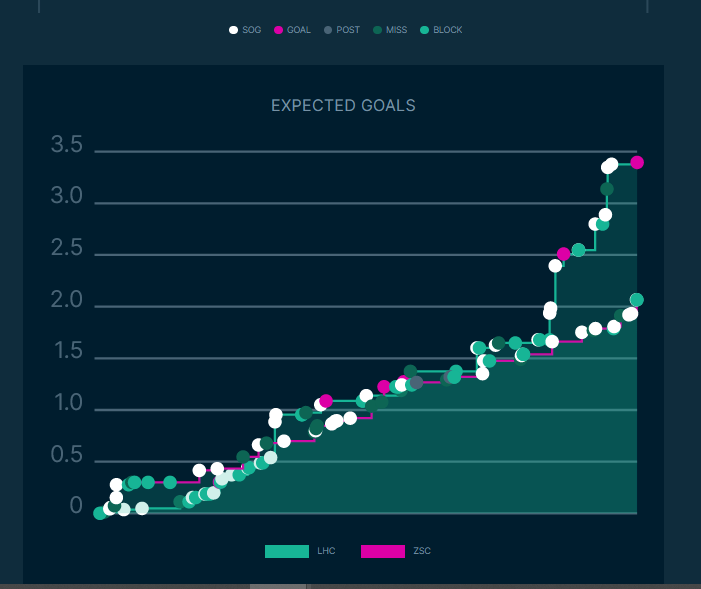Select the magenta goal marker at 2.5
The image size is (701, 589).
point(564,254)
